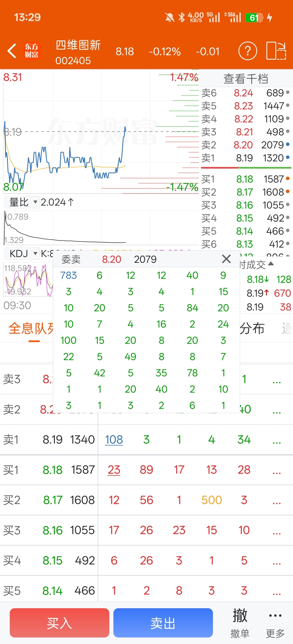Image resolution: width=293 pixels, height=644 pixels.
Task: Tap the intraday price chart
Action: (101, 132)
